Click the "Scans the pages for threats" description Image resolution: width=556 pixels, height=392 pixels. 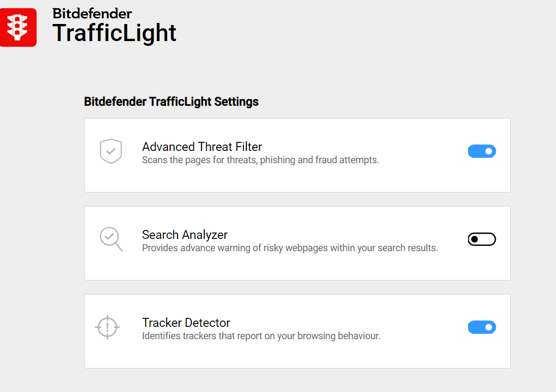[260, 160]
